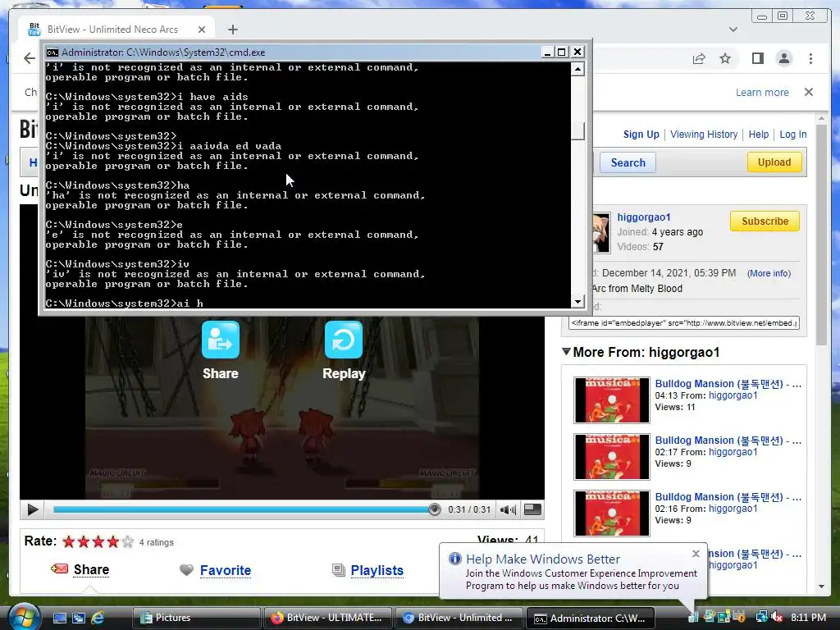Dismiss the Chrome infobar with X
This screenshot has height=630, width=840.
pos(808,92)
